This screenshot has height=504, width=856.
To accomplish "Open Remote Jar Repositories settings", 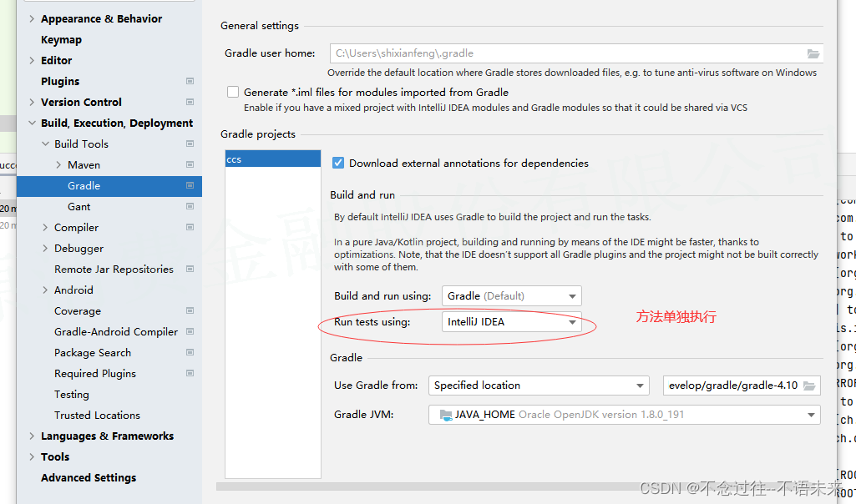I will point(114,270).
